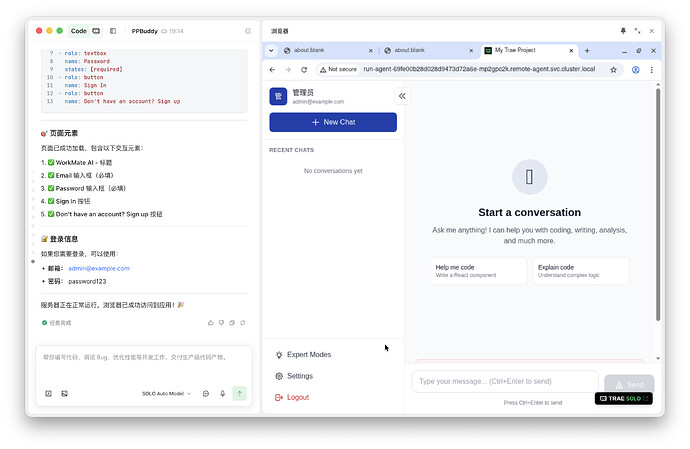Choose the Explain code suggestion
Viewport: 690px width, 449px height.
581,271
